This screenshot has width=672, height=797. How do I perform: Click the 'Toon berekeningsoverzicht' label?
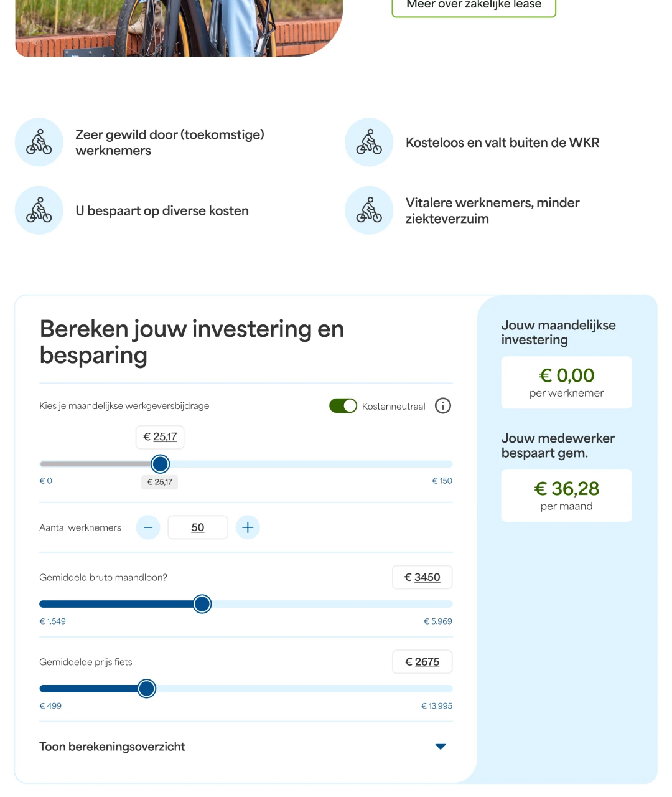tap(112, 747)
